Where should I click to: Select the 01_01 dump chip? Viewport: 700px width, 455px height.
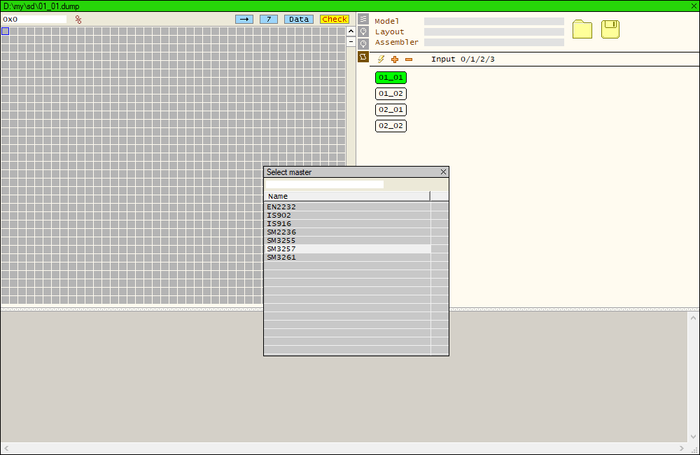pyautogui.click(x=391, y=77)
